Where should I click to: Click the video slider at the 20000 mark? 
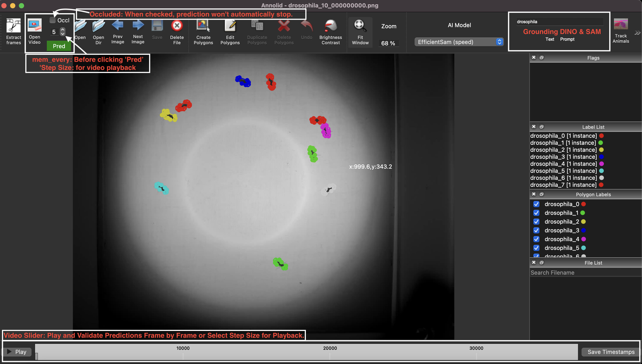(x=330, y=355)
